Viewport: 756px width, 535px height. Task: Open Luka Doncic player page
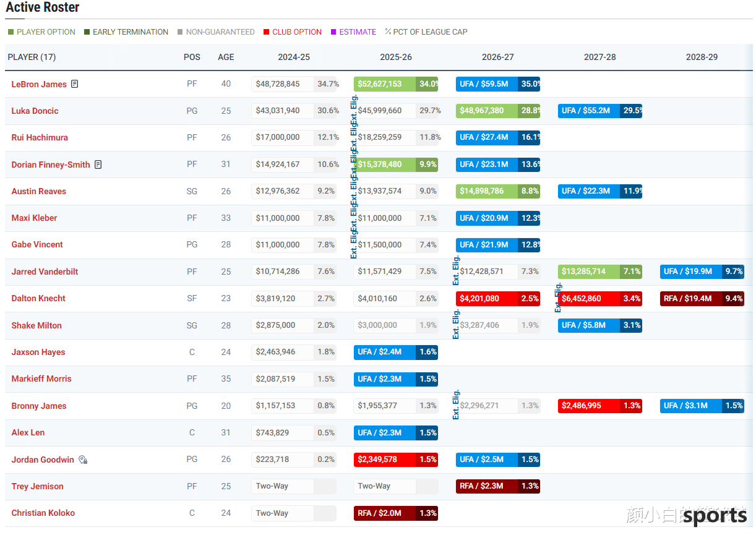pyautogui.click(x=35, y=111)
